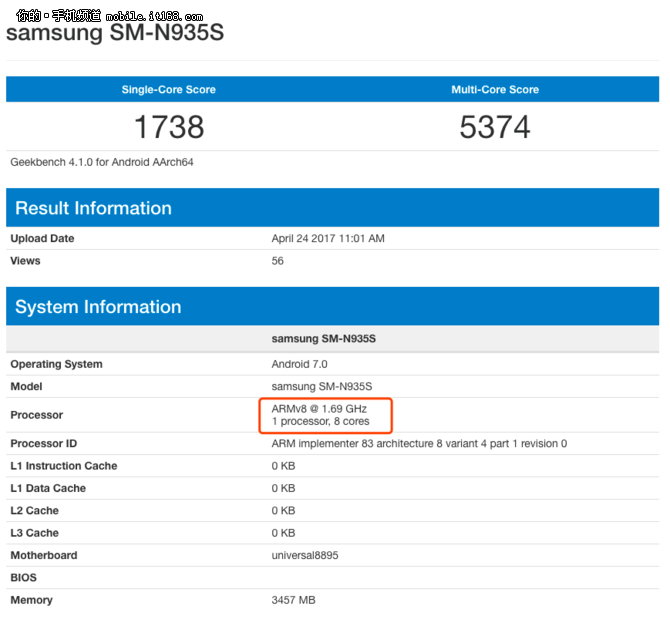Click the April 24 2017 11:01 AM value
Screen dimensions: 670x623
click(328, 238)
